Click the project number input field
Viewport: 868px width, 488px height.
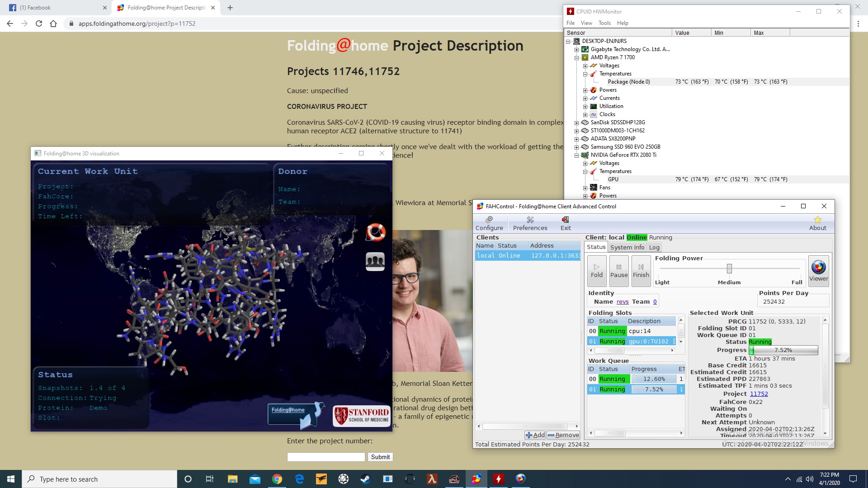click(x=326, y=457)
